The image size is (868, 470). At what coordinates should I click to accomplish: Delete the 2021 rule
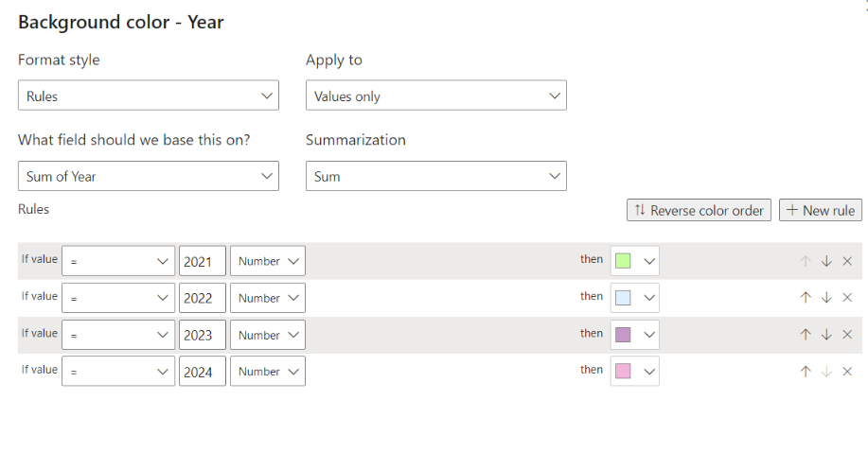[x=847, y=261]
